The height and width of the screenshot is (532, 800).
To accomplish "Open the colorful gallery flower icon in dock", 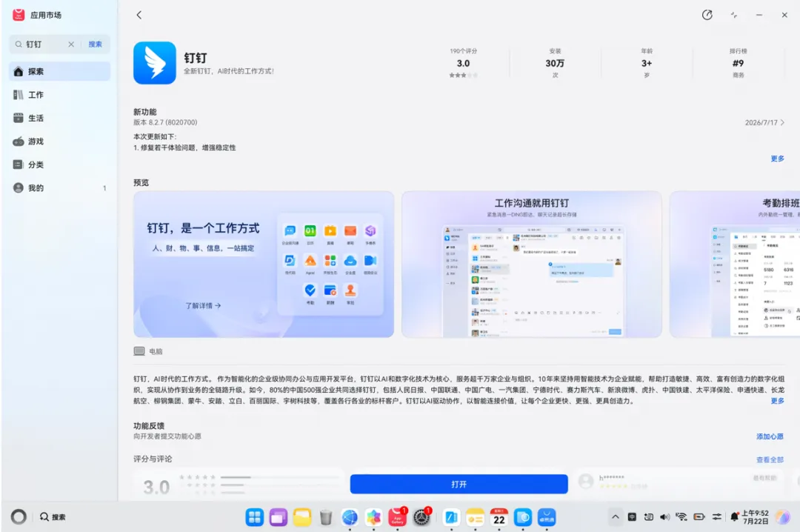I will coord(373,518).
